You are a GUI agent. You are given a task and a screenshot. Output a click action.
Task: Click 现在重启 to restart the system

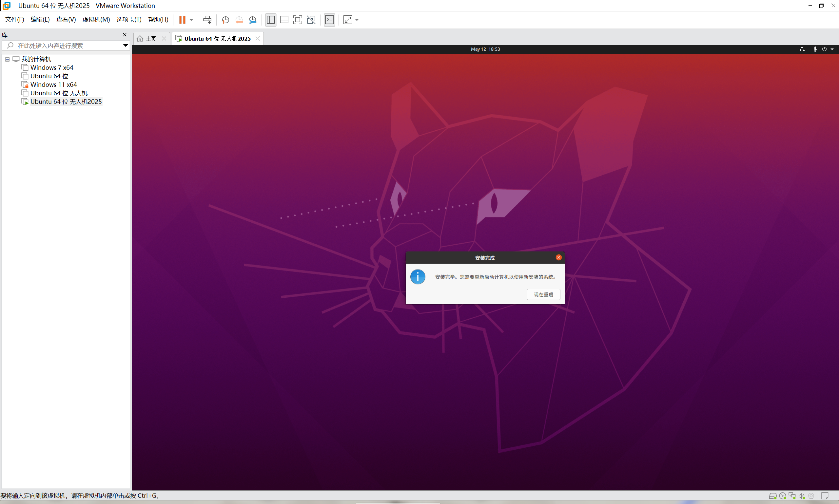pyautogui.click(x=543, y=294)
